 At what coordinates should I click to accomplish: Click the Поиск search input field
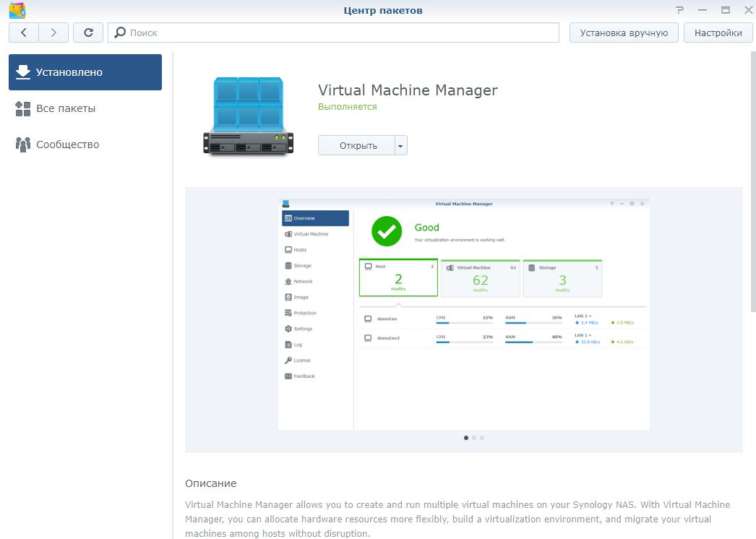tap(340, 33)
